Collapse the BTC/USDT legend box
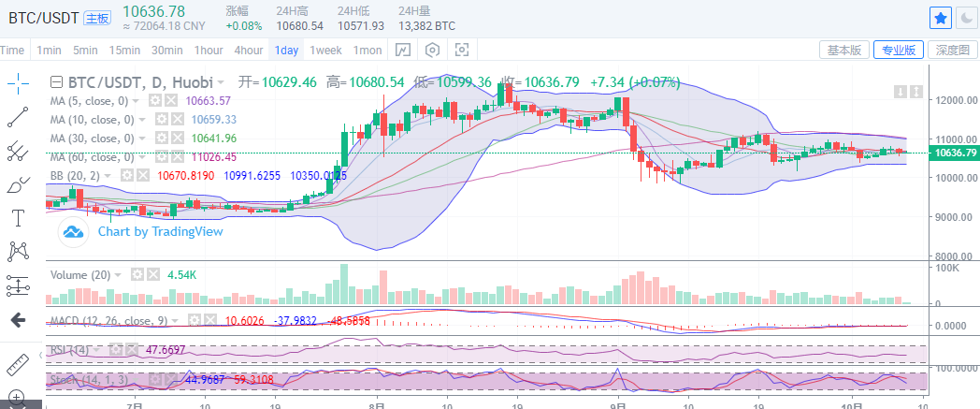This screenshot has width=980, height=409. 57,82
